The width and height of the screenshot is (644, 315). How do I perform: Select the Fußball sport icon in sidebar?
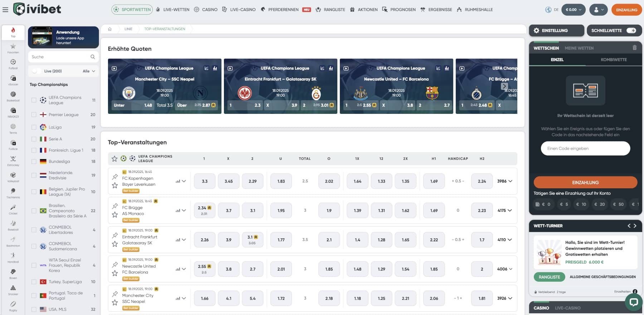pos(13,64)
